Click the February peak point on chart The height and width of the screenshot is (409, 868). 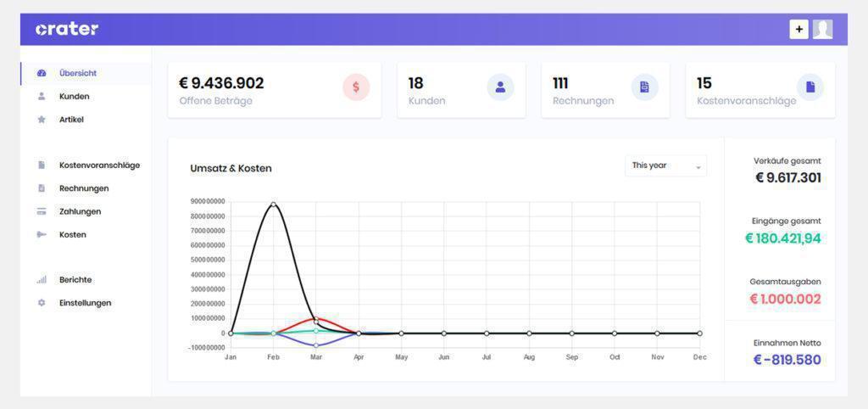[x=273, y=204]
